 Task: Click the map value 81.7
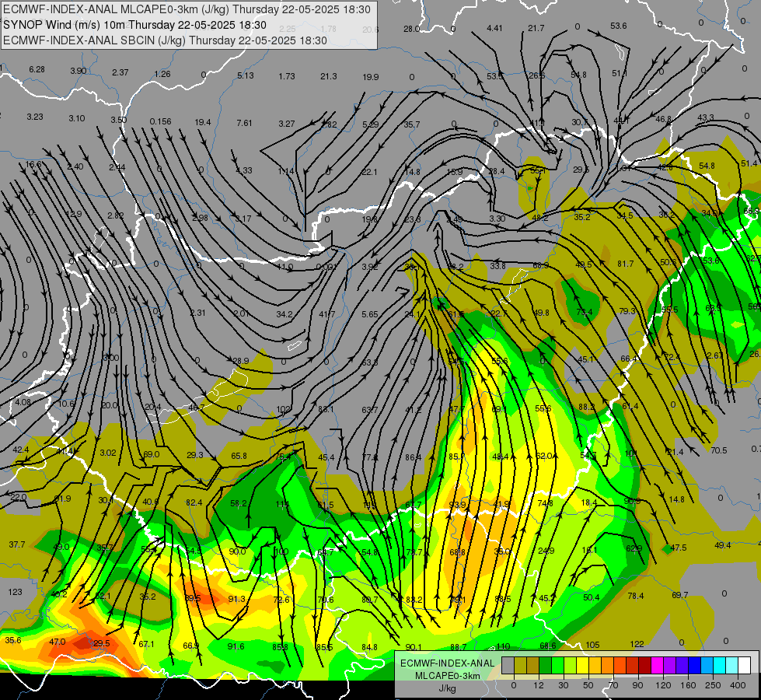click(x=626, y=264)
